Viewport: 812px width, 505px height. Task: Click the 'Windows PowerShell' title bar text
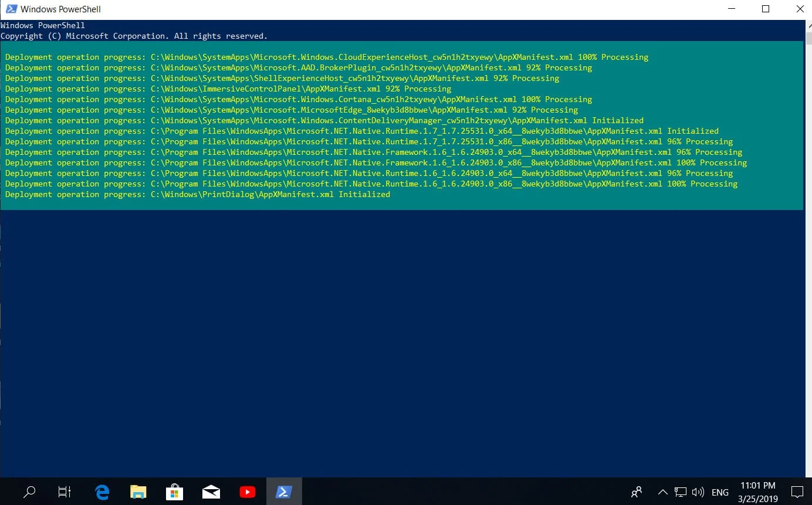pos(61,9)
